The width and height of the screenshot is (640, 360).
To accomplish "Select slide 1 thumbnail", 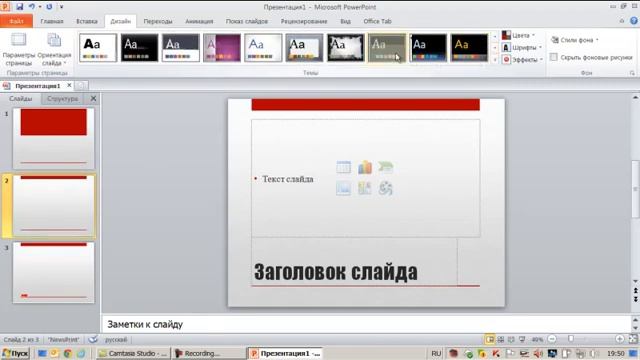I will [x=53, y=138].
